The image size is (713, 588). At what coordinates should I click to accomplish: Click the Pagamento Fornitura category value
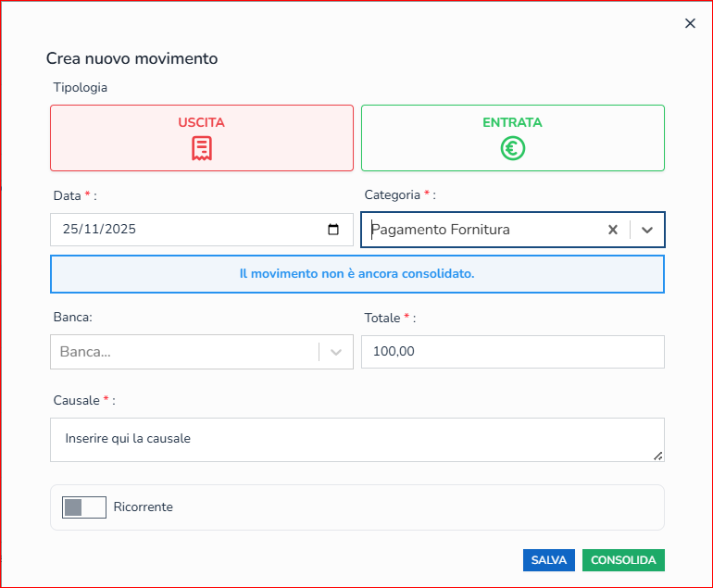pyautogui.click(x=441, y=230)
